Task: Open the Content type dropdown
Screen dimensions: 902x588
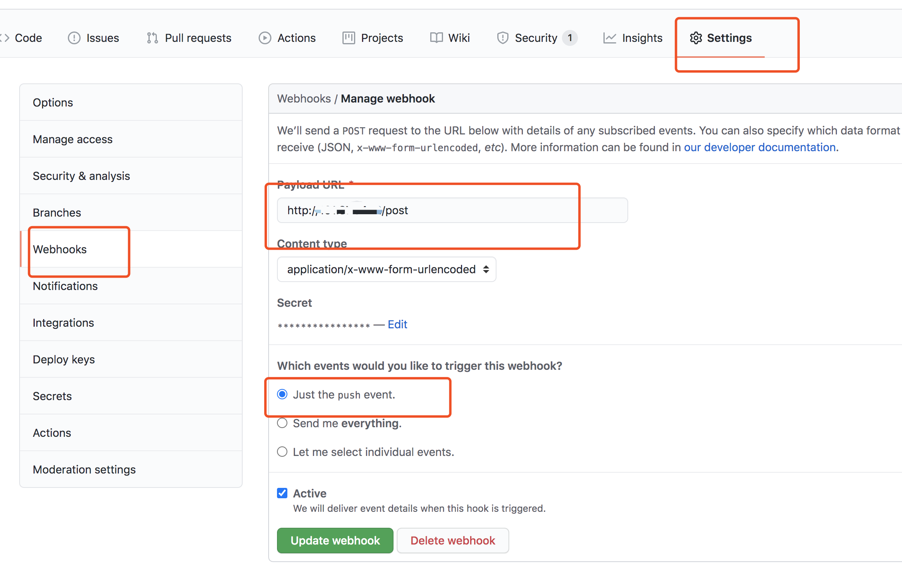Action: pos(386,269)
